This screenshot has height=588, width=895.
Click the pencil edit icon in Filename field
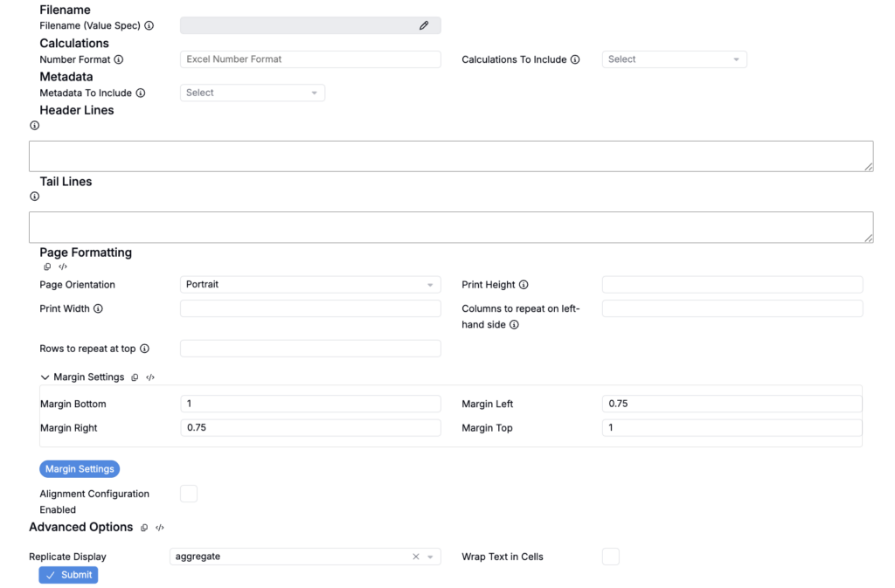click(x=424, y=26)
